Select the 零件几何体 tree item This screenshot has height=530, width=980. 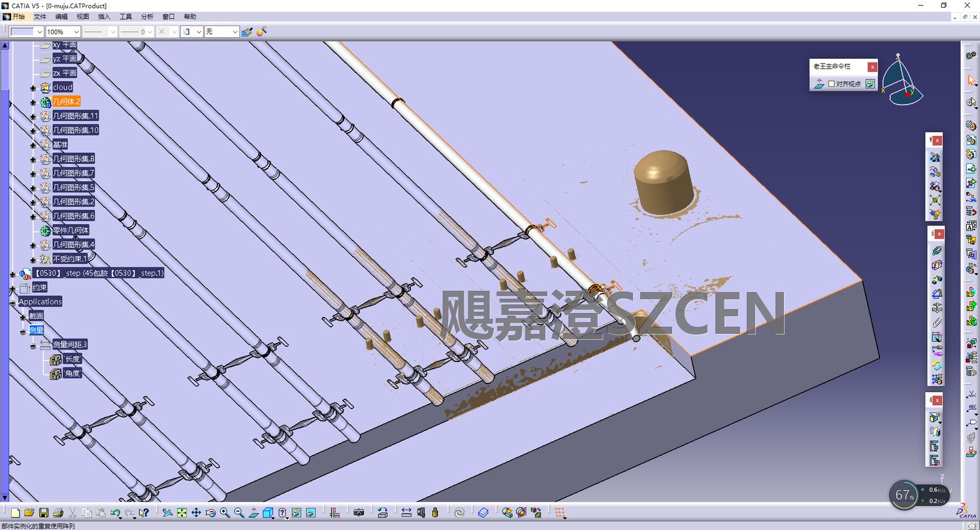(71, 230)
